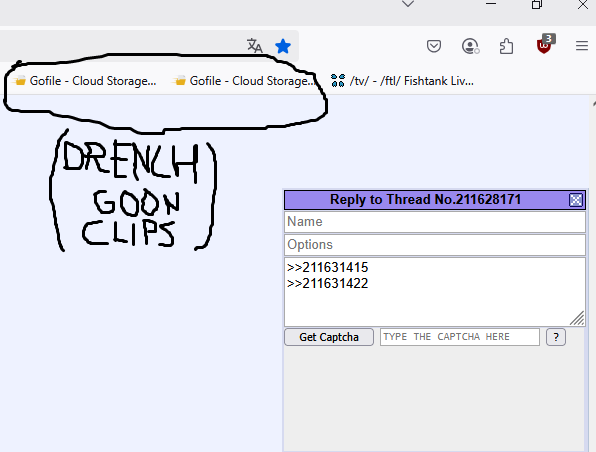Viewport: 596px width, 452px height.
Task: Click the >>211631415 quote text
Action: tap(328, 268)
